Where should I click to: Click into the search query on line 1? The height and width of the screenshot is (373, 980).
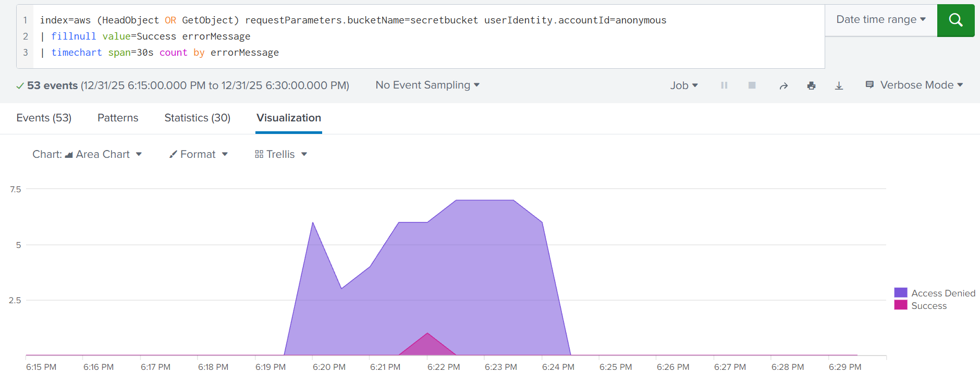pyautogui.click(x=353, y=20)
